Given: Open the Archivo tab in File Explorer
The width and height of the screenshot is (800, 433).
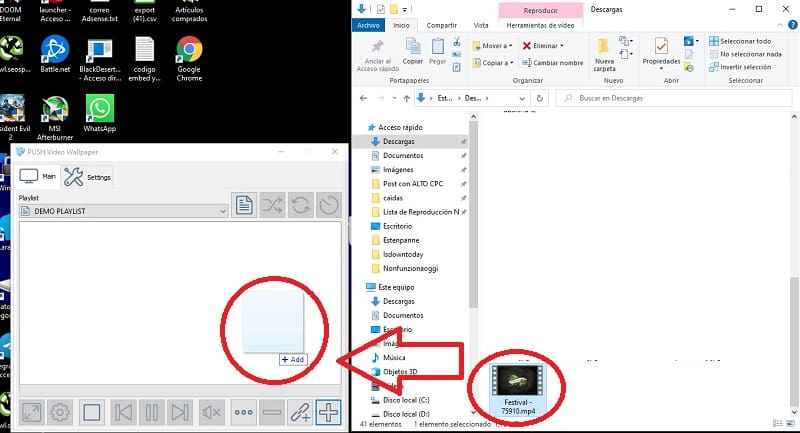Looking at the screenshot, I should click(368, 25).
